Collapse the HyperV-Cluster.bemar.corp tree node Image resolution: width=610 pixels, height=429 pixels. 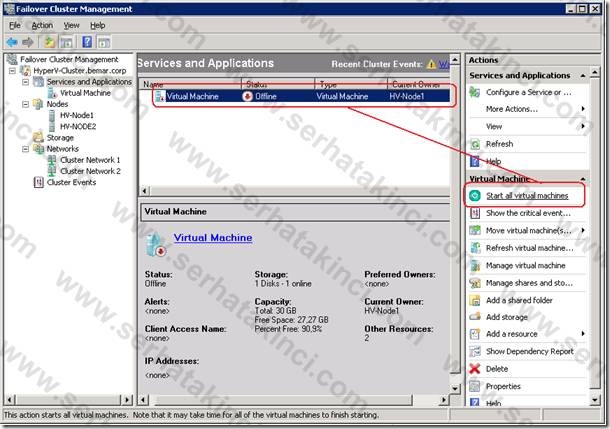[x=12, y=71]
